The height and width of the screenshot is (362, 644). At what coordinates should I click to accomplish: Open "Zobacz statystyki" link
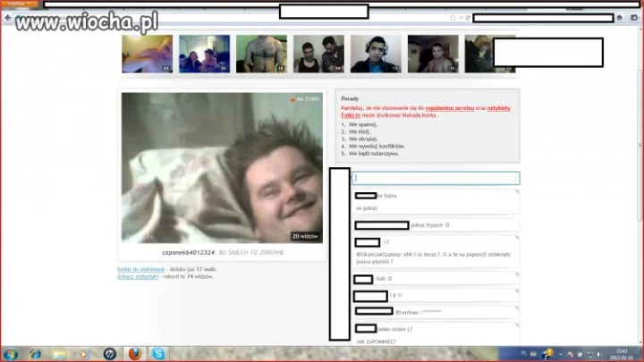coord(138,276)
